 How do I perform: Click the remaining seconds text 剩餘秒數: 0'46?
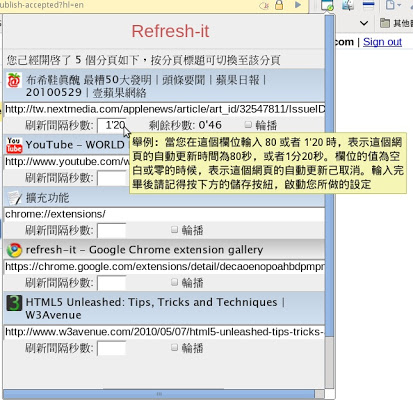pos(185,125)
